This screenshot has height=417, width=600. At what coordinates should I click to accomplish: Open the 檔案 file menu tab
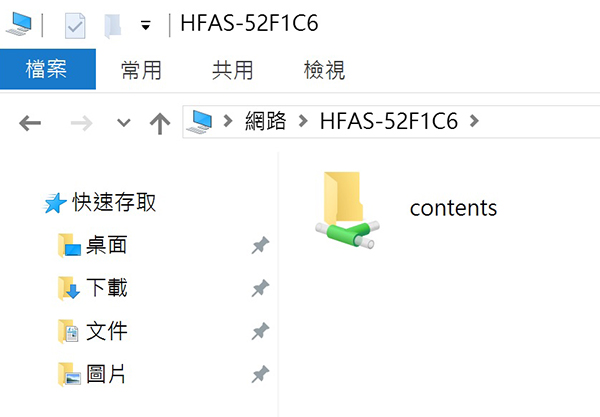click(x=47, y=69)
